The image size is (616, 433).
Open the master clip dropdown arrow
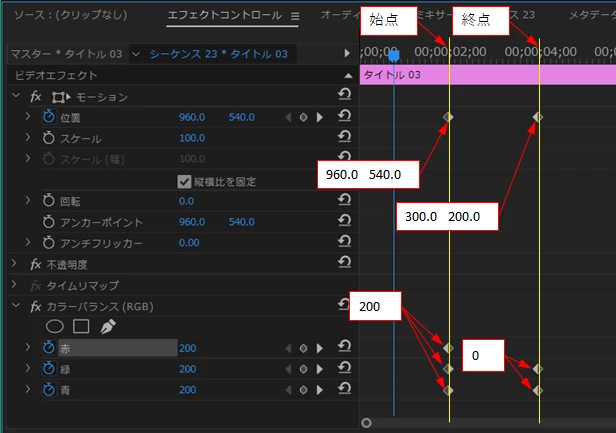136,54
